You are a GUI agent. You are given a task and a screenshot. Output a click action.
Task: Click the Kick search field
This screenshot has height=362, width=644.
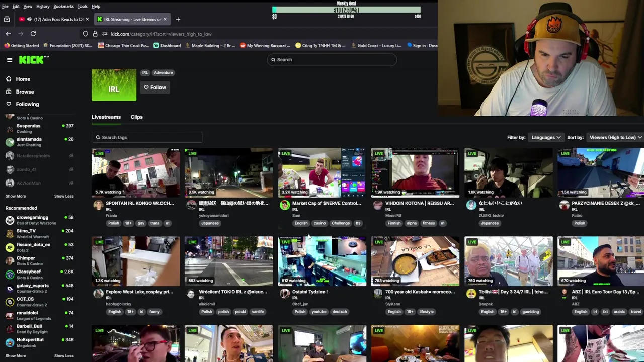[332, 60]
